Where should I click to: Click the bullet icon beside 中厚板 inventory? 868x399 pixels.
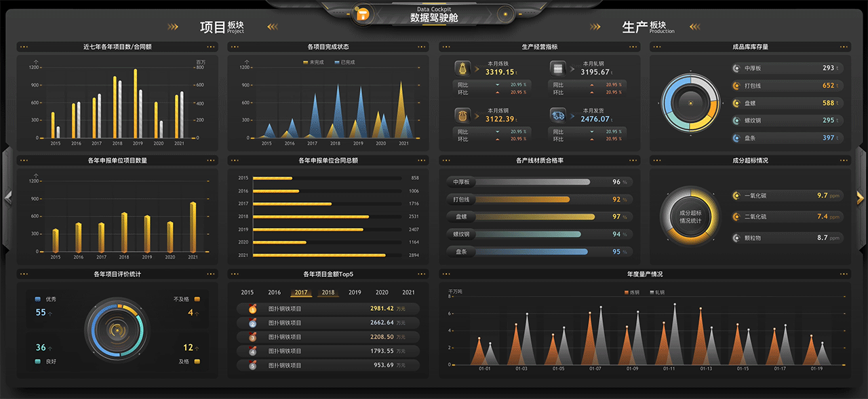click(x=736, y=68)
